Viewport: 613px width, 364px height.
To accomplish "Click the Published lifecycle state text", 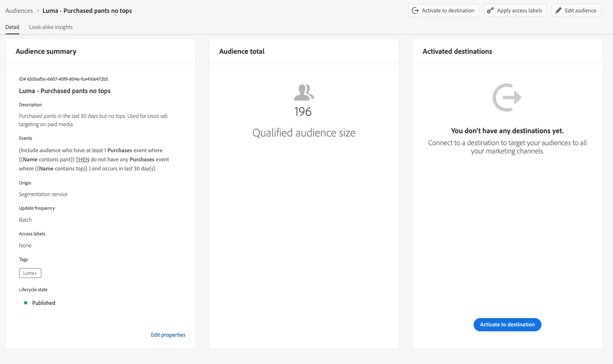I will 44,303.
